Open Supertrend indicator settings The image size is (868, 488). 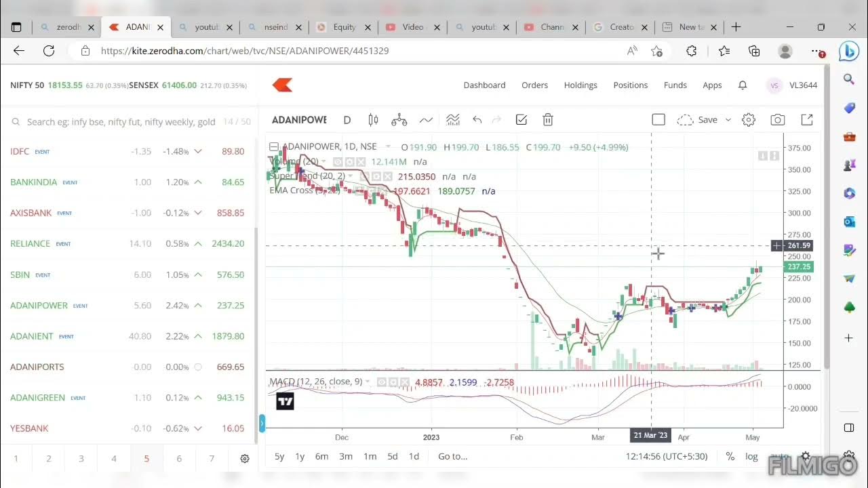[x=376, y=176]
